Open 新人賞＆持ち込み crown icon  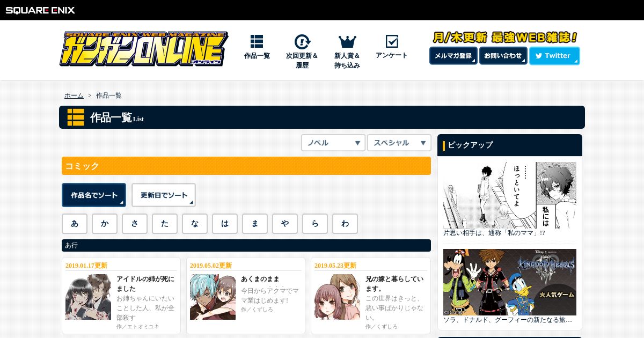pyautogui.click(x=347, y=41)
